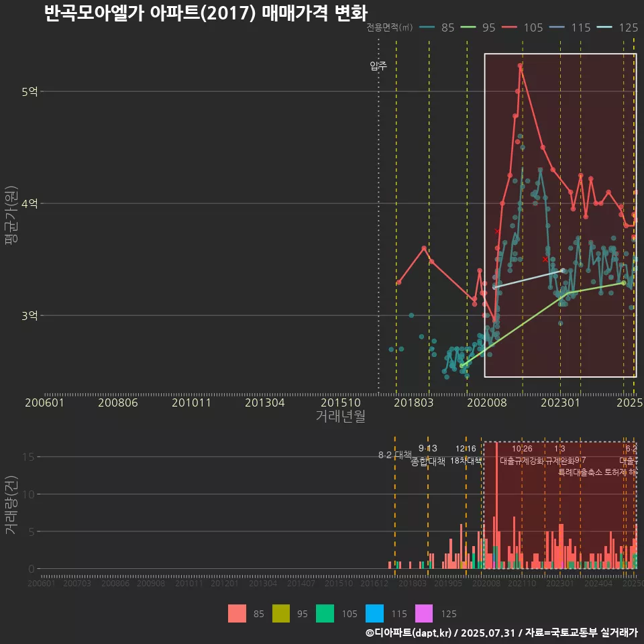Click the 4억 price axis label
Image resolution: width=644 pixels, height=644 pixels.
[30, 203]
